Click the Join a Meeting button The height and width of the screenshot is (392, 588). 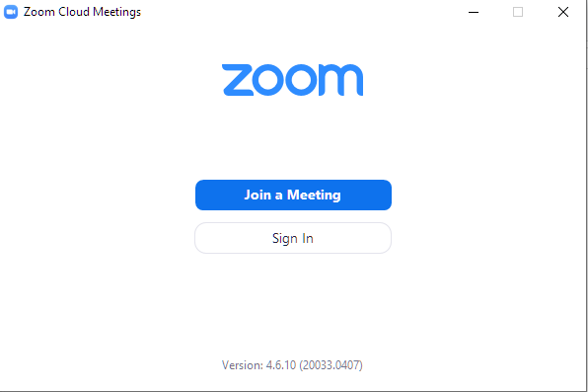pos(293,195)
